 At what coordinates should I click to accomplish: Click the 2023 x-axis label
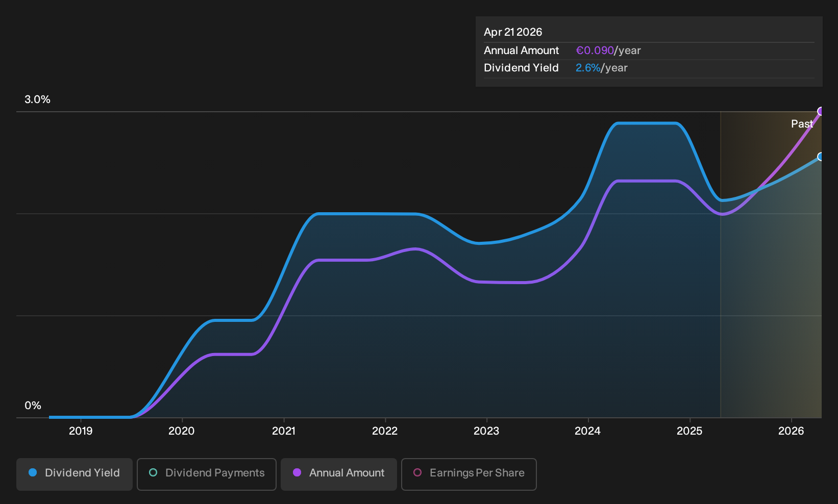486,431
